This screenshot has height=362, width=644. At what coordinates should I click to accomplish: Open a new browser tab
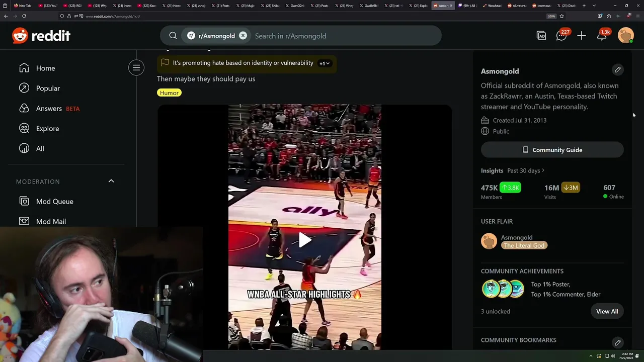click(x=584, y=6)
